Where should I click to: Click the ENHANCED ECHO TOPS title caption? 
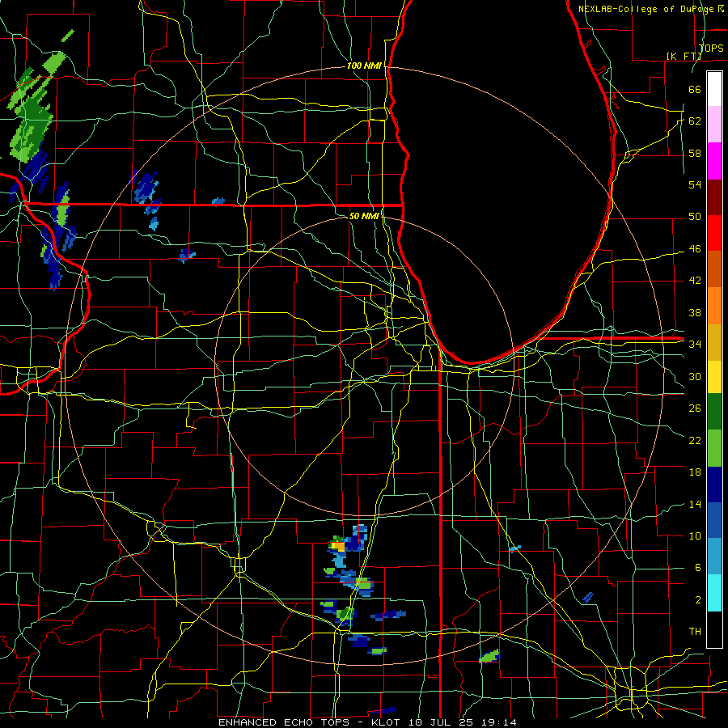coord(367,722)
